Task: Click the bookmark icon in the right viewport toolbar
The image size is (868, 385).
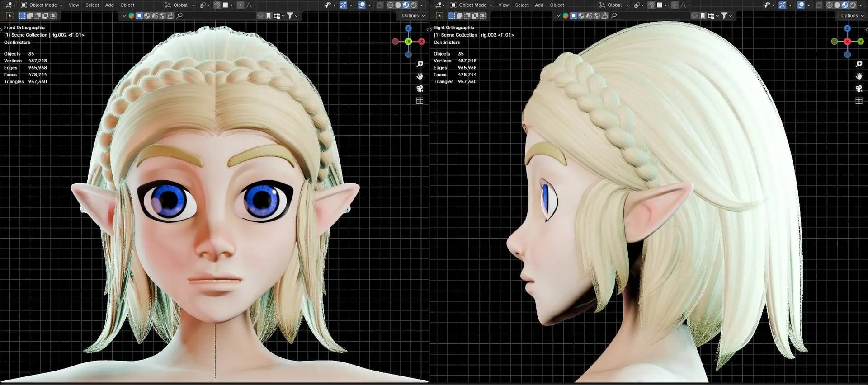Action: click(x=703, y=16)
